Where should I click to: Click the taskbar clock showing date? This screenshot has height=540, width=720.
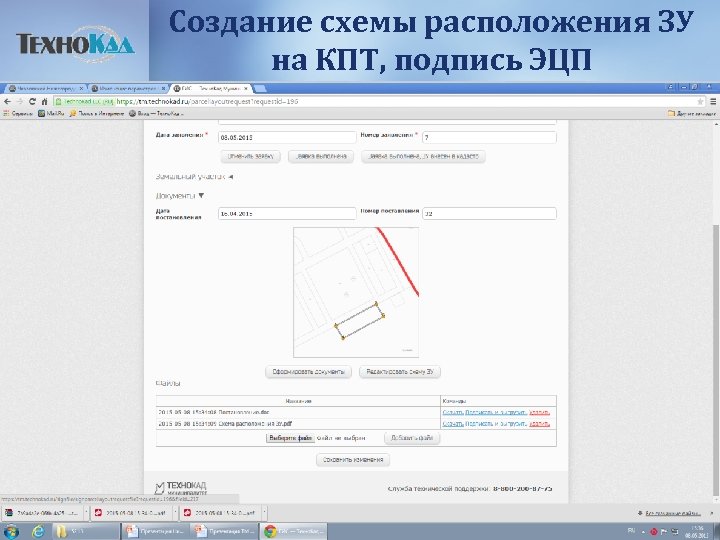[x=698, y=532]
